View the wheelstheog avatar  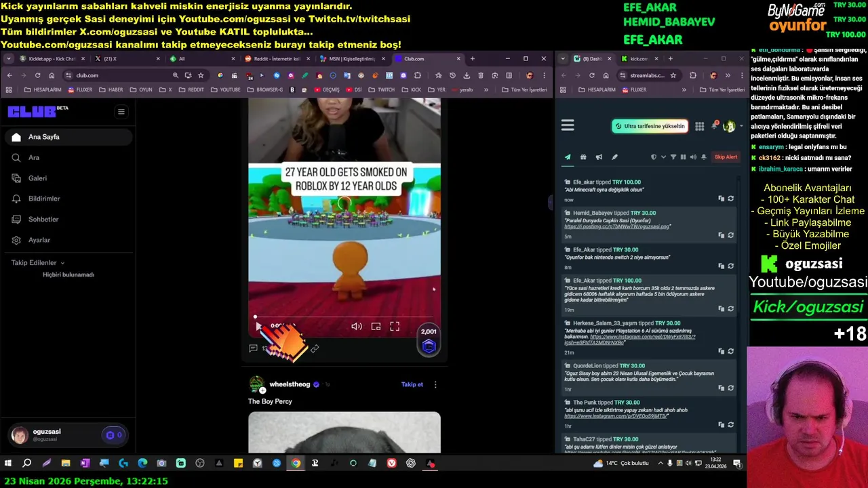(256, 384)
